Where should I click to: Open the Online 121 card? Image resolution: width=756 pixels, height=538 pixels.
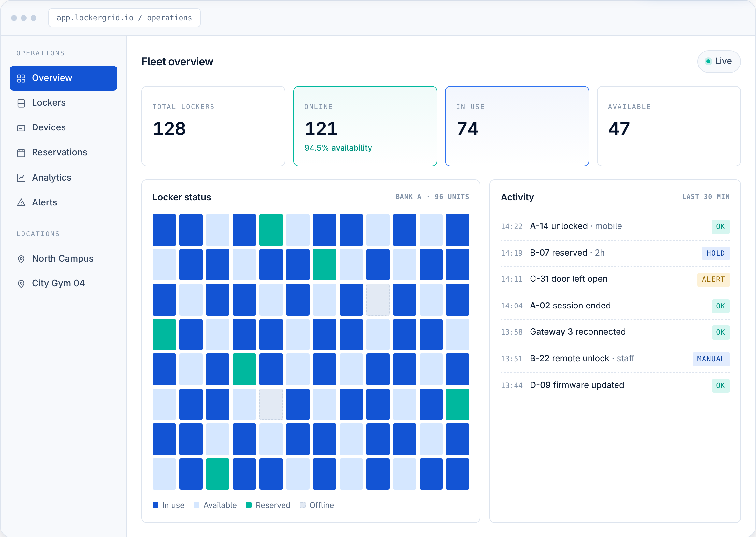pyautogui.click(x=365, y=126)
